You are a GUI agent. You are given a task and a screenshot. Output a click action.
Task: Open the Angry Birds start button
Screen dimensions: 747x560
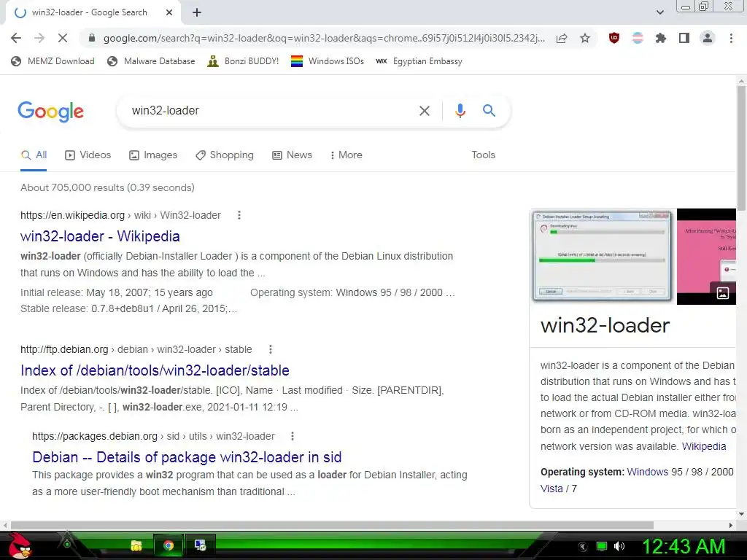coord(20,545)
